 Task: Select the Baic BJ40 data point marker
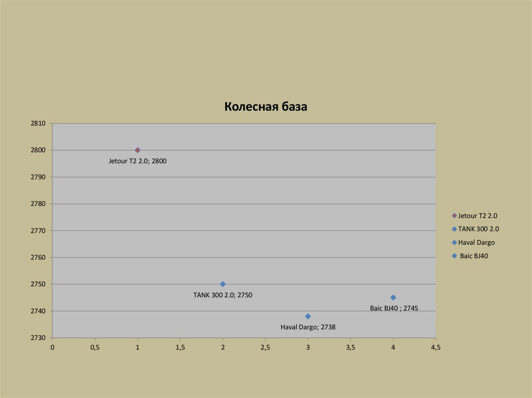(393, 298)
